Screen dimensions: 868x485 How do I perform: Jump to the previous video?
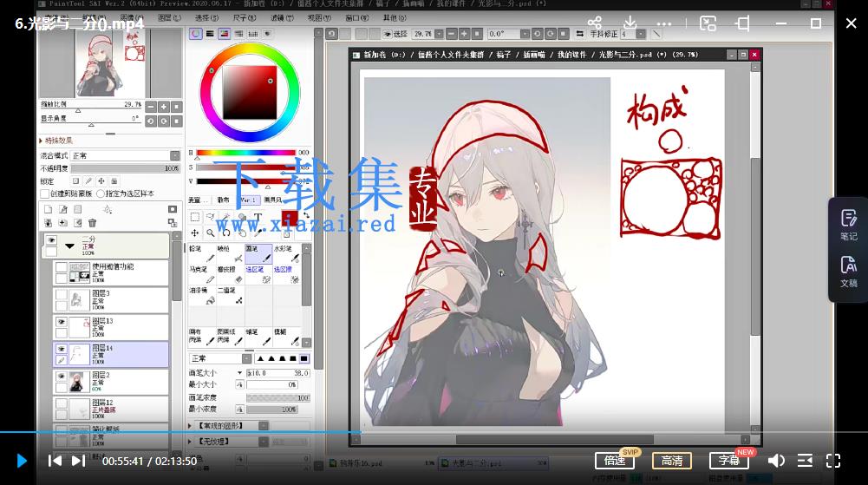click(55, 461)
